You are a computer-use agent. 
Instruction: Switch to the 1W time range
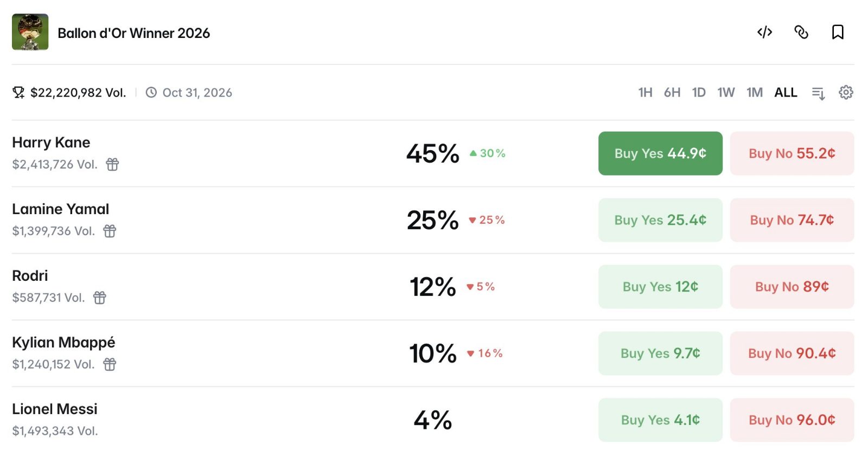(726, 93)
